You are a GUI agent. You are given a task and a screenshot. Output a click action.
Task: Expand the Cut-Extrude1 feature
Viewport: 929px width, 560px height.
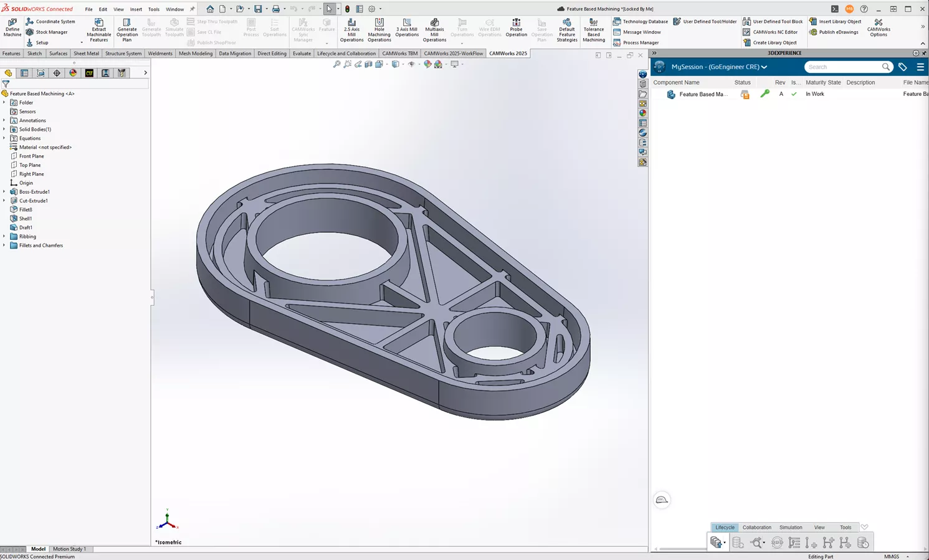(4, 201)
